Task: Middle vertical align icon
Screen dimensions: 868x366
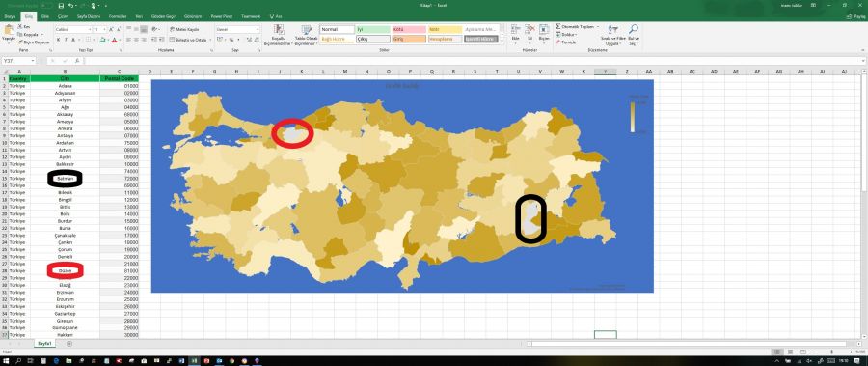Action: 136,29
